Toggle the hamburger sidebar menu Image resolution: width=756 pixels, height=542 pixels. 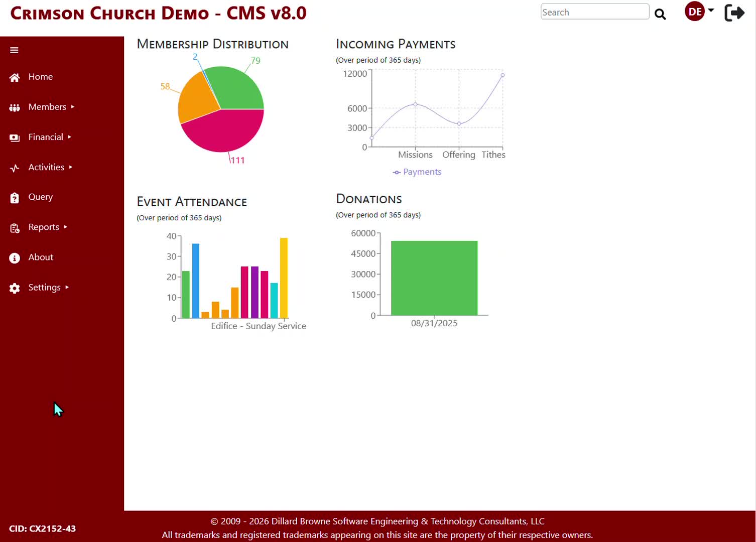pyautogui.click(x=14, y=50)
